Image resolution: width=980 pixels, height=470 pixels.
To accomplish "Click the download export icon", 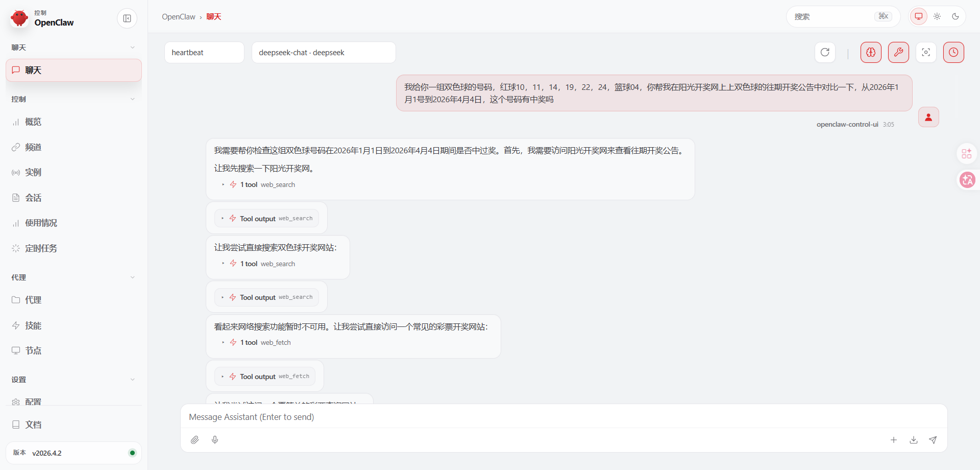I will point(914,440).
